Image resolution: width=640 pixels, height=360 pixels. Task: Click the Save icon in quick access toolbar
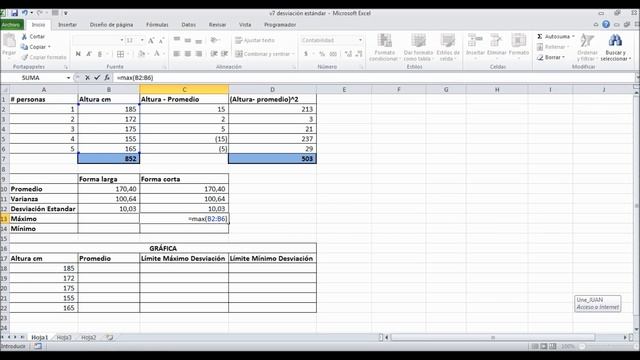(15, 13)
